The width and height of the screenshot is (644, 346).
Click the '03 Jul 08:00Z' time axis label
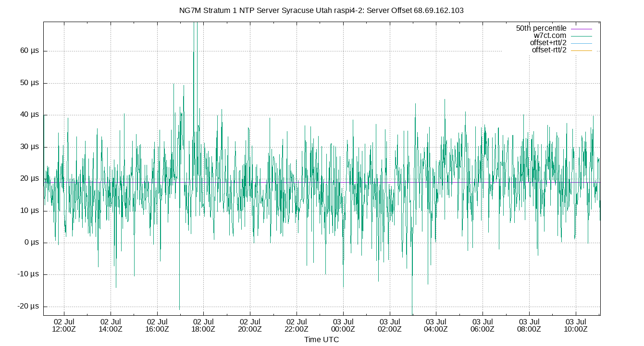coord(529,325)
